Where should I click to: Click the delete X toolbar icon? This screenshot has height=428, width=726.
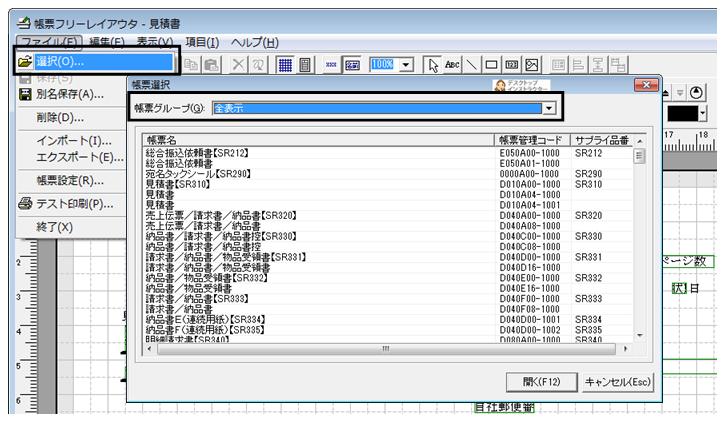point(238,65)
